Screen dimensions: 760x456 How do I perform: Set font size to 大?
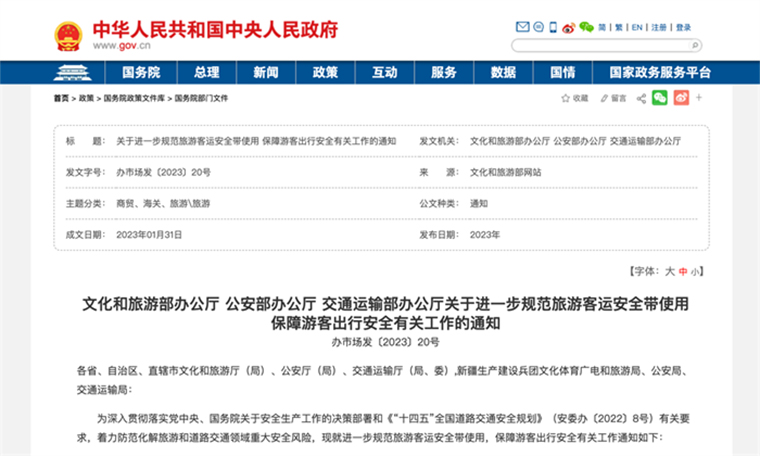(670, 271)
